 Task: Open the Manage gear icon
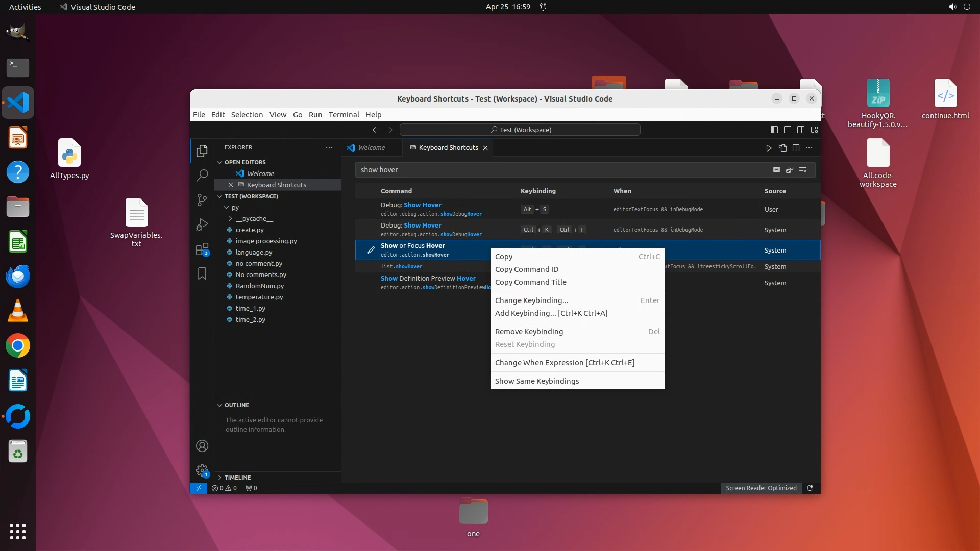(202, 470)
